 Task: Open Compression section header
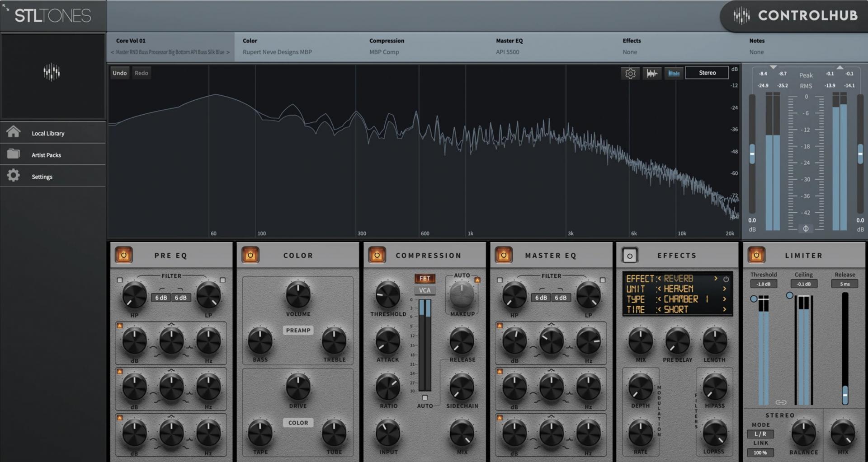pos(387,41)
